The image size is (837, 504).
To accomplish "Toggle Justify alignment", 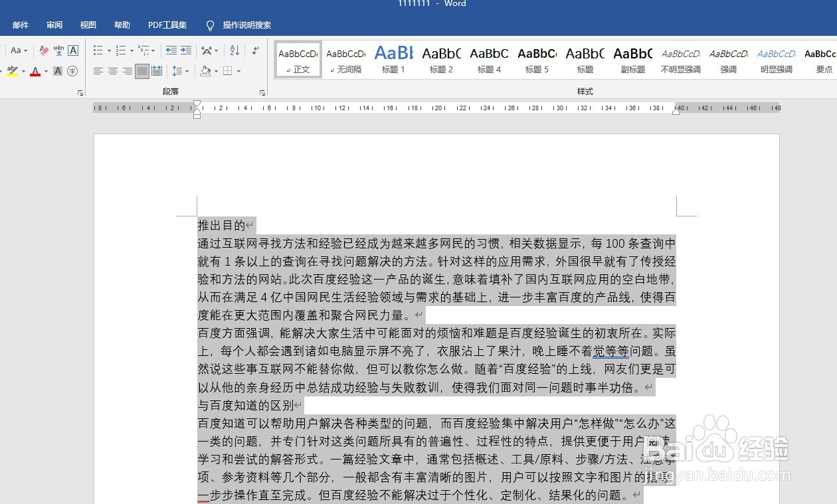I will coord(142,71).
